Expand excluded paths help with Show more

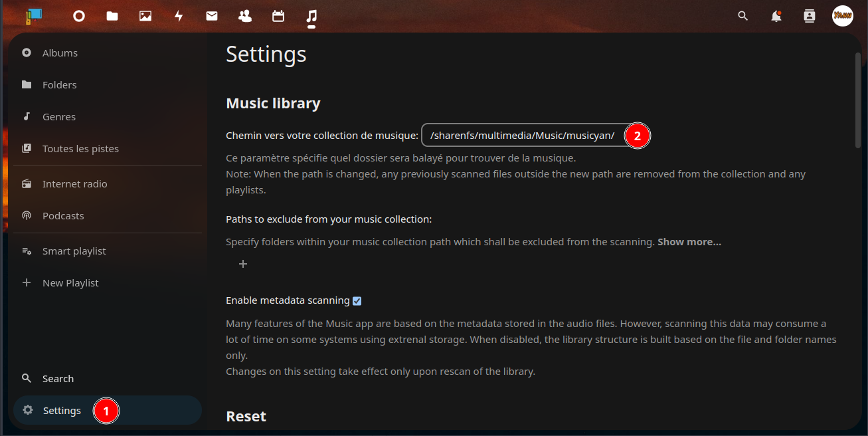coord(689,242)
